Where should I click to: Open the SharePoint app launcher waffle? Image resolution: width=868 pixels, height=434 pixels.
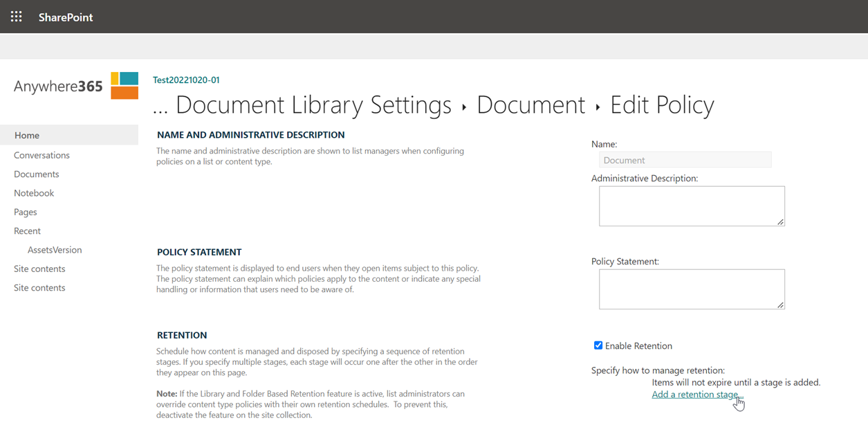click(x=16, y=17)
